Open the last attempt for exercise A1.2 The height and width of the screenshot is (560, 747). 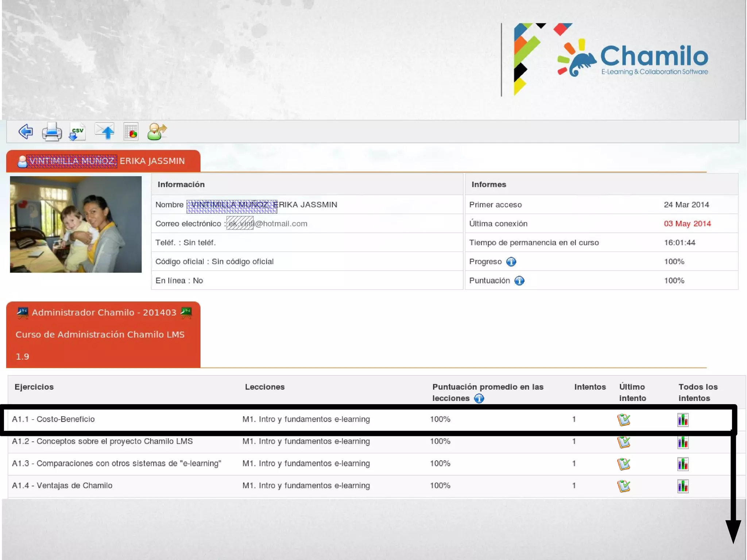pyautogui.click(x=624, y=442)
